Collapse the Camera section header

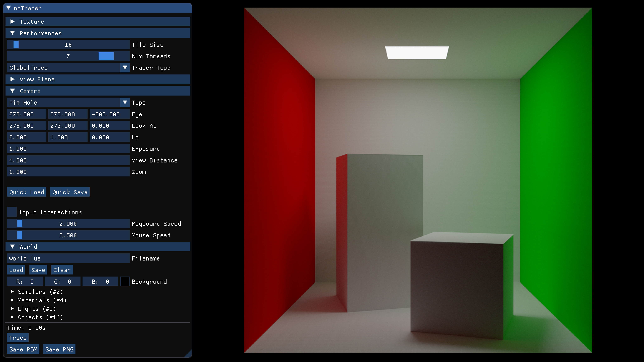coord(12,91)
